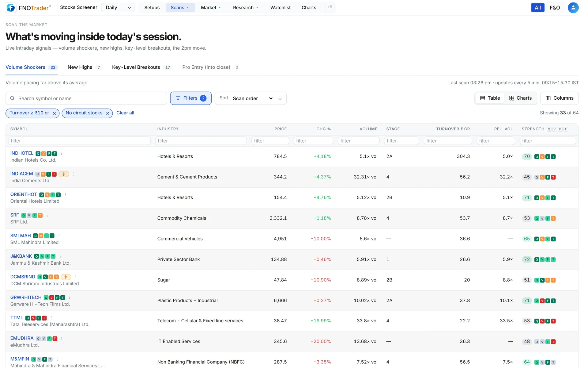Switch to Table view
This screenshot has height=368, width=588.
pyautogui.click(x=490, y=98)
